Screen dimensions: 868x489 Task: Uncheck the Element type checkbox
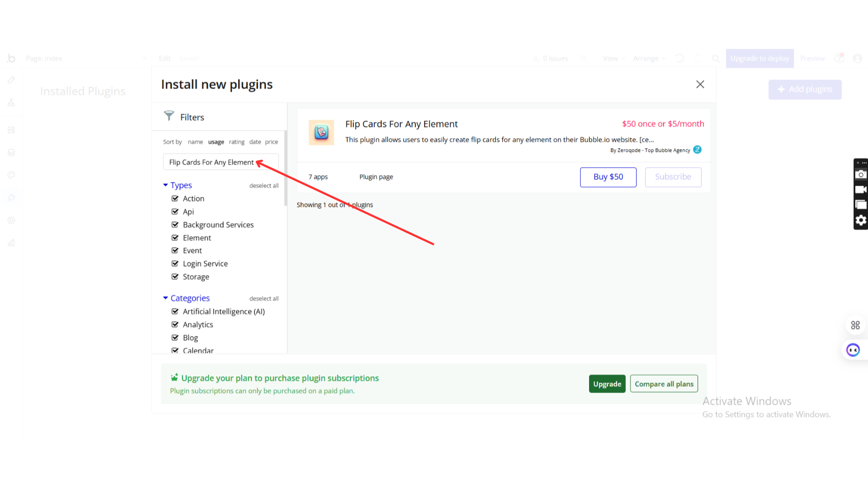pos(175,238)
